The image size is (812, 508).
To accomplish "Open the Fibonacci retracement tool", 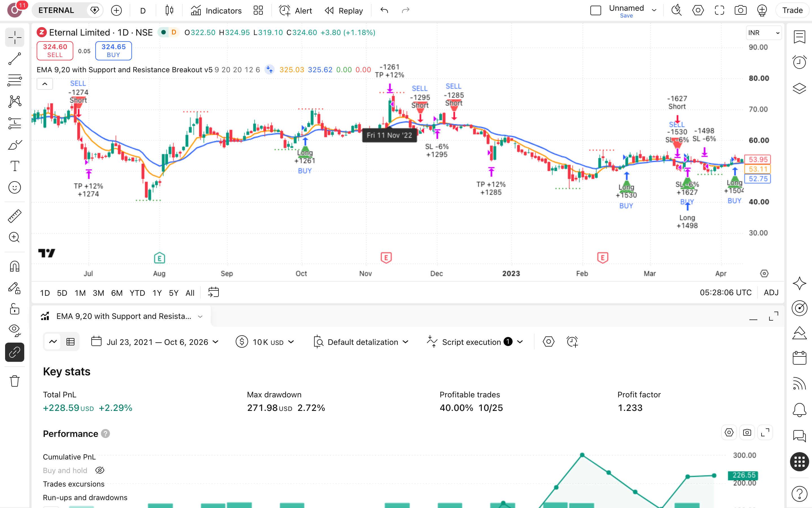I will 15,80.
